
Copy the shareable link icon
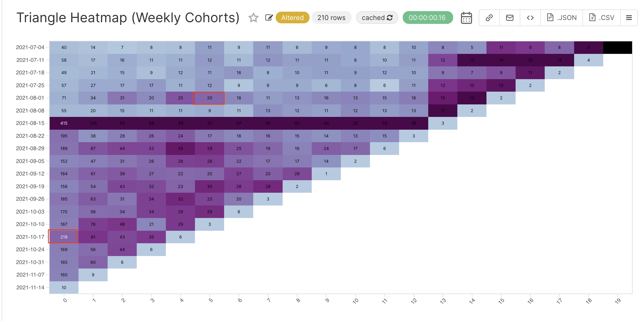click(x=489, y=17)
